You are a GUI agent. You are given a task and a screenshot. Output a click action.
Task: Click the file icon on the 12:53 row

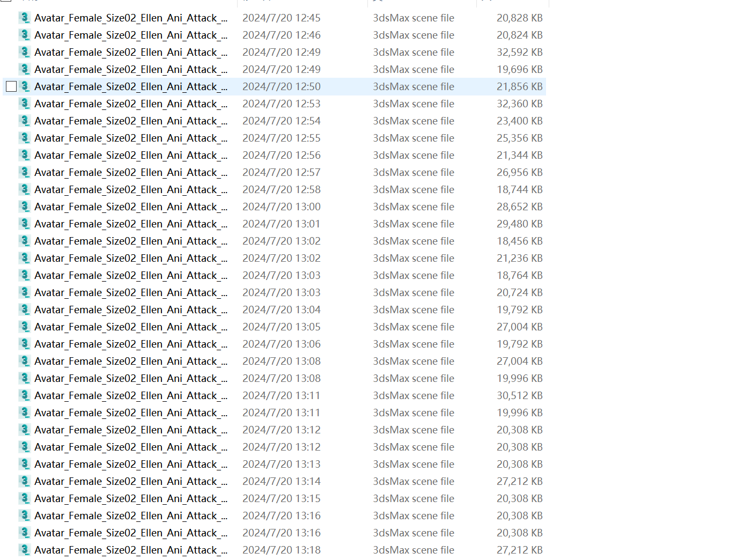click(x=25, y=104)
